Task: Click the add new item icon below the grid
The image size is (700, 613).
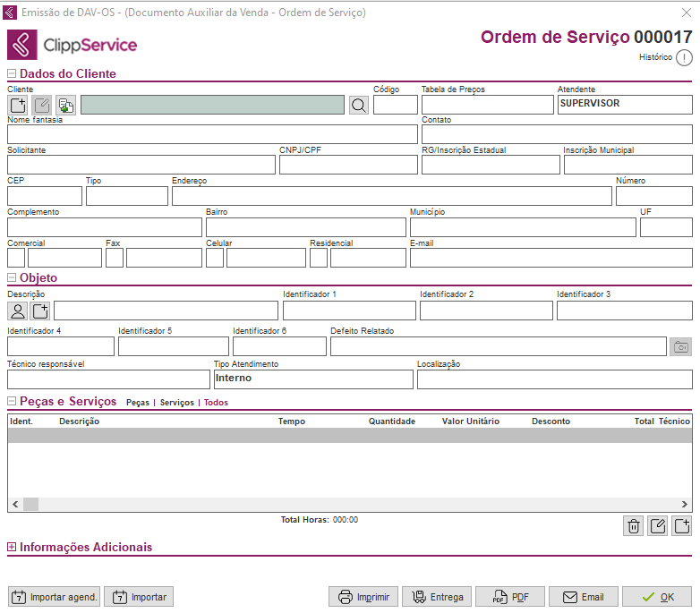Action: [681, 525]
